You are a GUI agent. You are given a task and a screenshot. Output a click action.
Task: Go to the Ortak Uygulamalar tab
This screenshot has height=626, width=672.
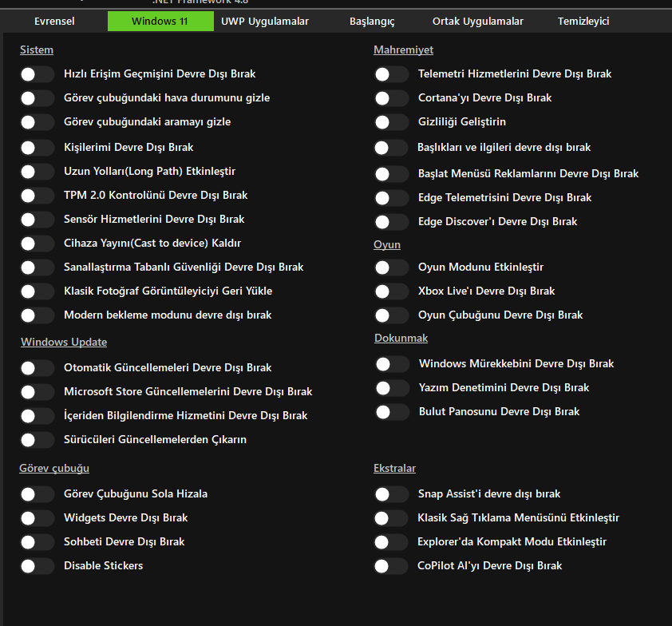pyautogui.click(x=478, y=21)
